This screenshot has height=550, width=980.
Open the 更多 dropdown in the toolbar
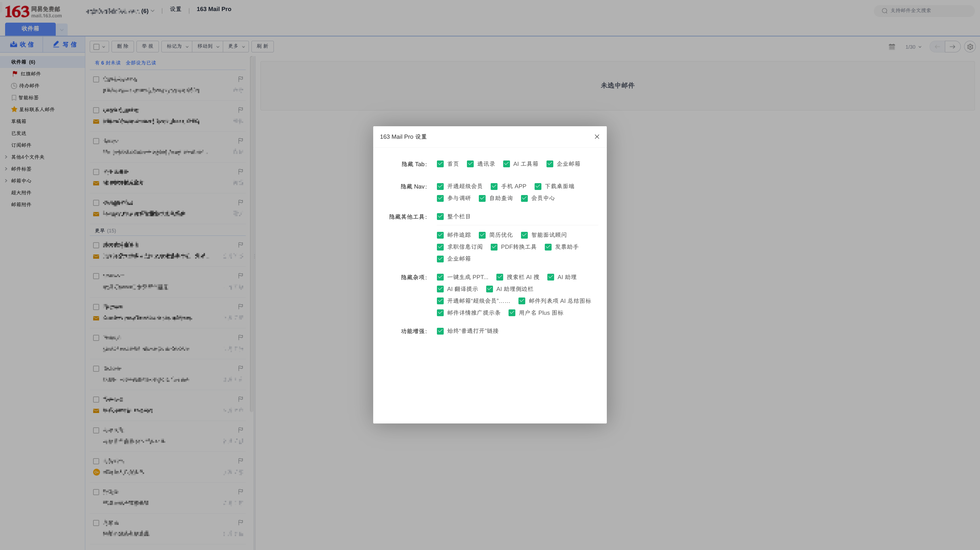tap(236, 46)
